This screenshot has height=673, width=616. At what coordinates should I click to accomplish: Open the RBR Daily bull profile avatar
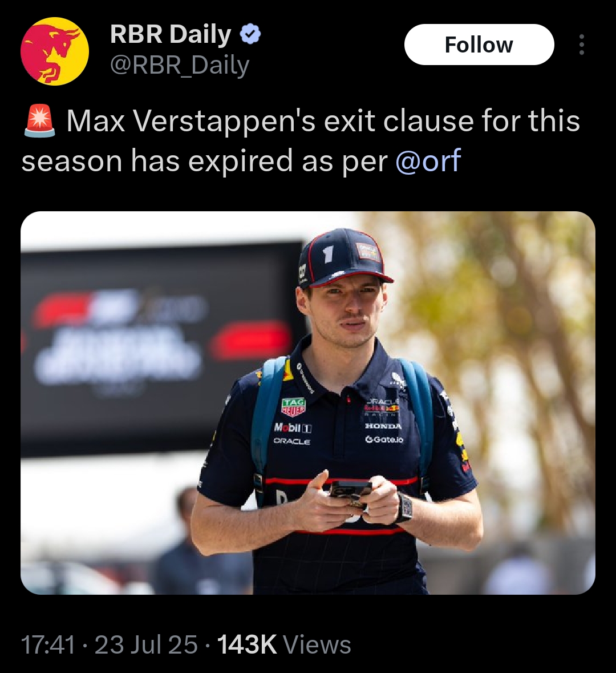[x=55, y=51]
